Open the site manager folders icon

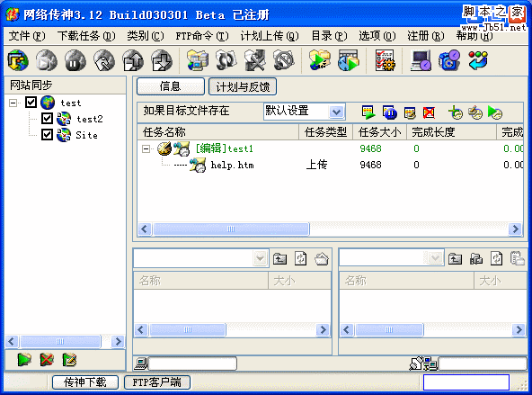(198, 61)
